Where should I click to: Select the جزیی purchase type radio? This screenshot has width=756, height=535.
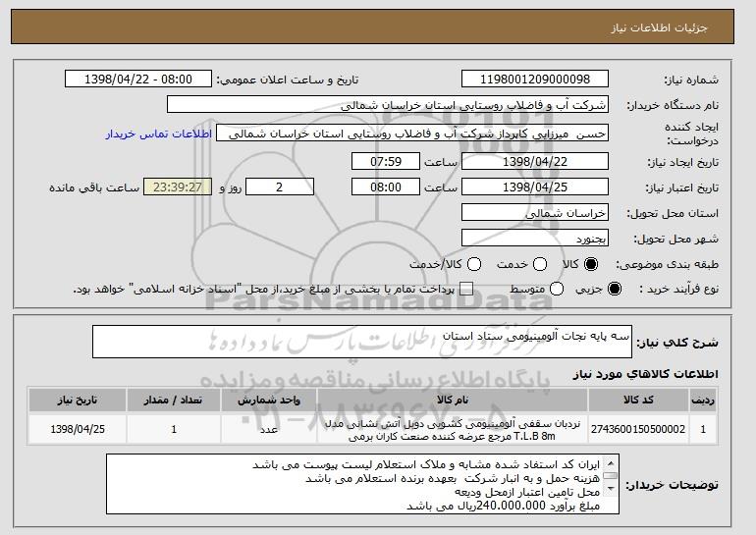pos(615,289)
